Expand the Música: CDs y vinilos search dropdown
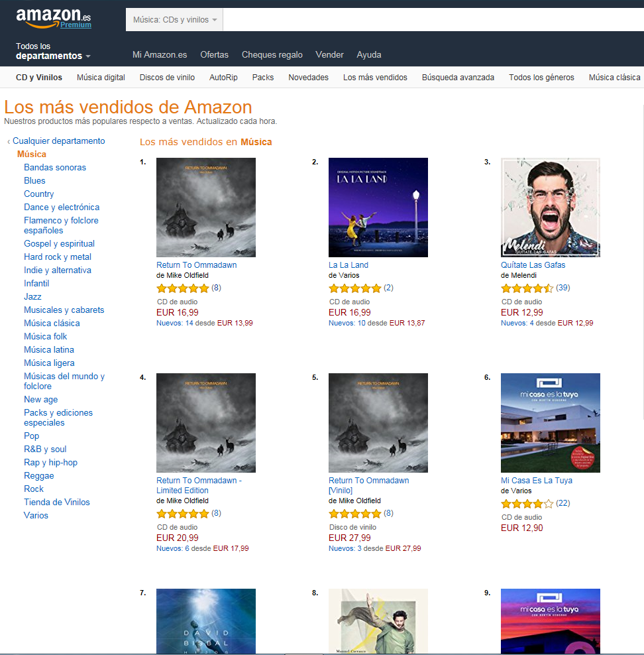Screen dimensions: 644x655 coord(174,20)
